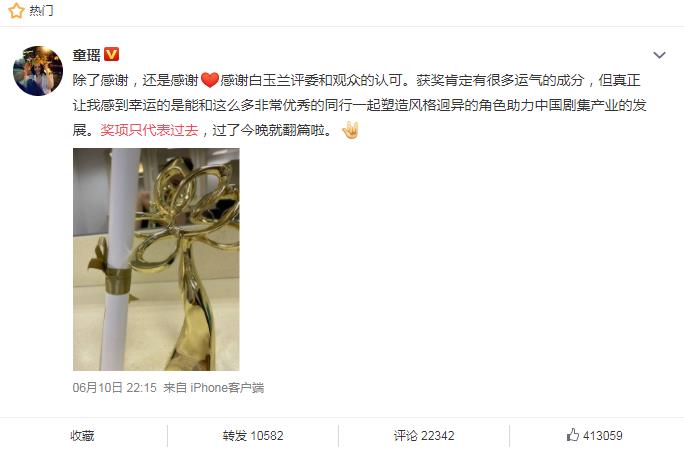Expand the post options chevron menu
Image resolution: width=684 pixels, height=454 pixels.
659,55
